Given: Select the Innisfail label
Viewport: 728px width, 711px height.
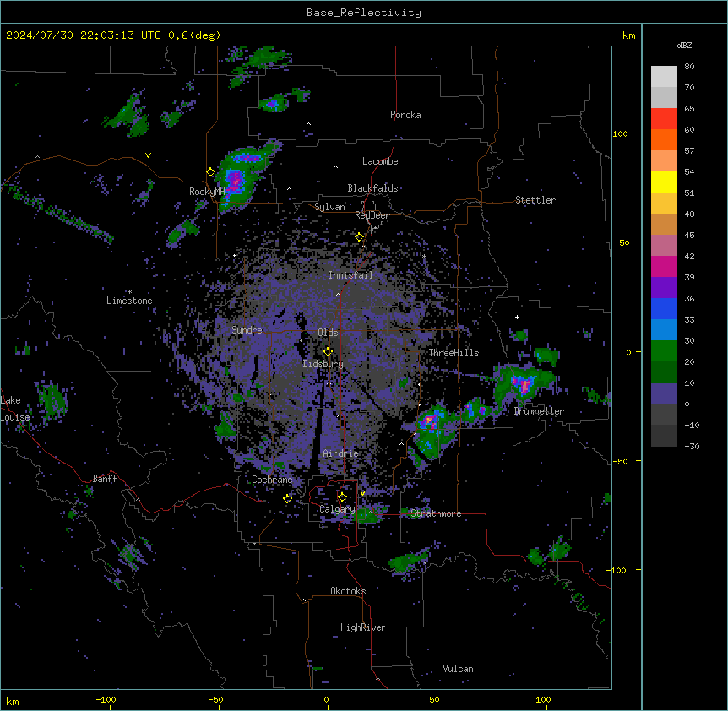Looking at the screenshot, I should (x=350, y=275).
